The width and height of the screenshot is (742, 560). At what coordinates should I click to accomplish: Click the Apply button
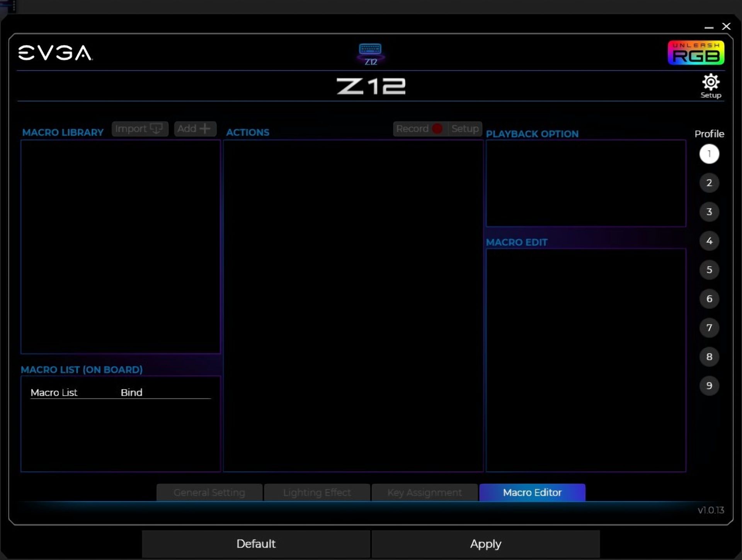tap(486, 544)
